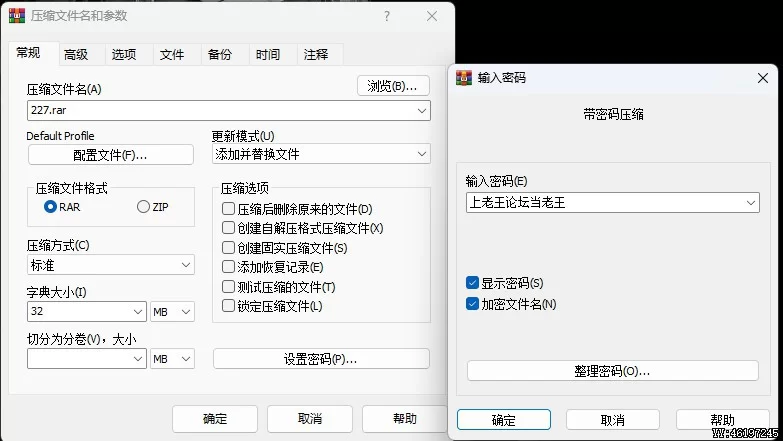The image size is (783, 441).
Task: Open the 备份 tab
Action: 220,54
